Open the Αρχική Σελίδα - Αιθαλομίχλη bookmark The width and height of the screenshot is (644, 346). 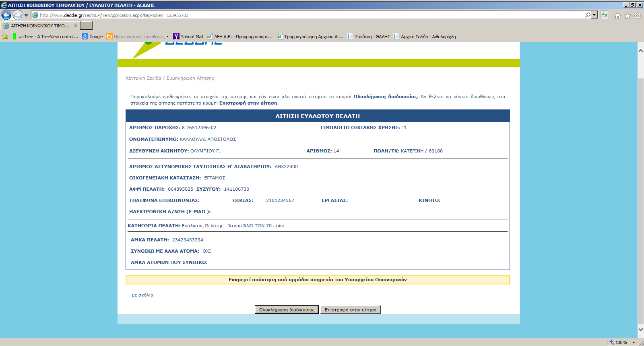pyautogui.click(x=425, y=37)
